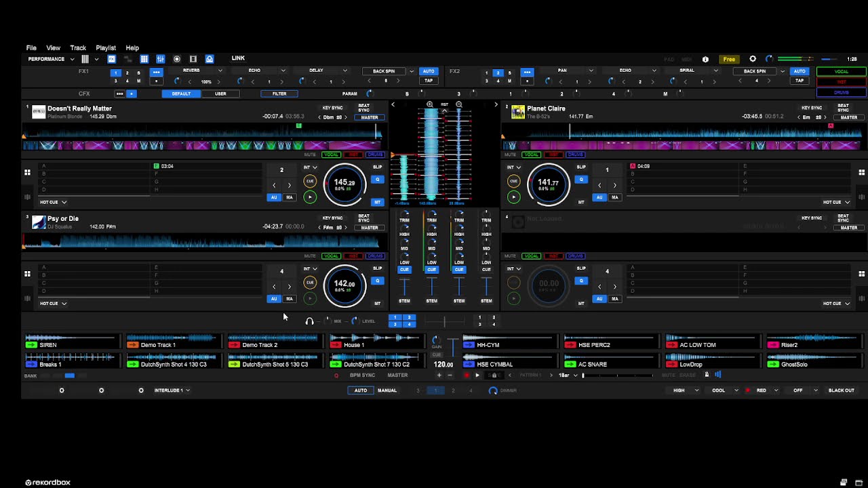The height and width of the screenshot is (488, 868).
Task: Click the LINK button
Action: [x=238, y=58]
